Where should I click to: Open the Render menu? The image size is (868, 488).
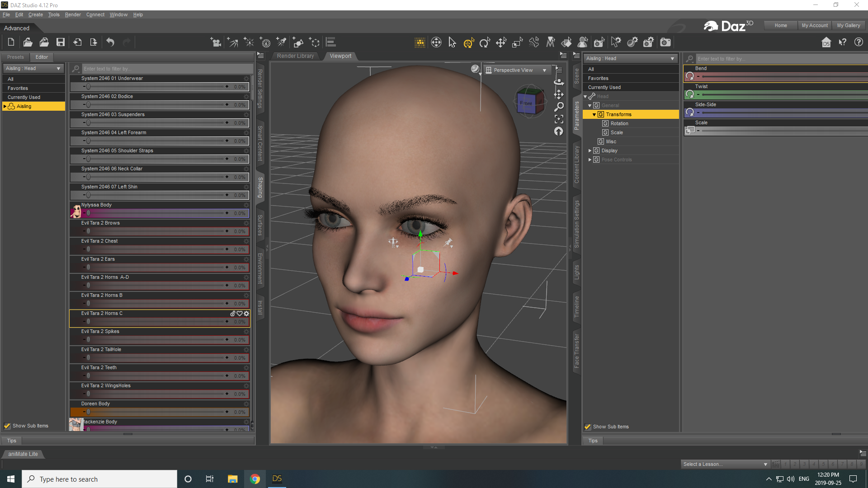pos(72,14)
